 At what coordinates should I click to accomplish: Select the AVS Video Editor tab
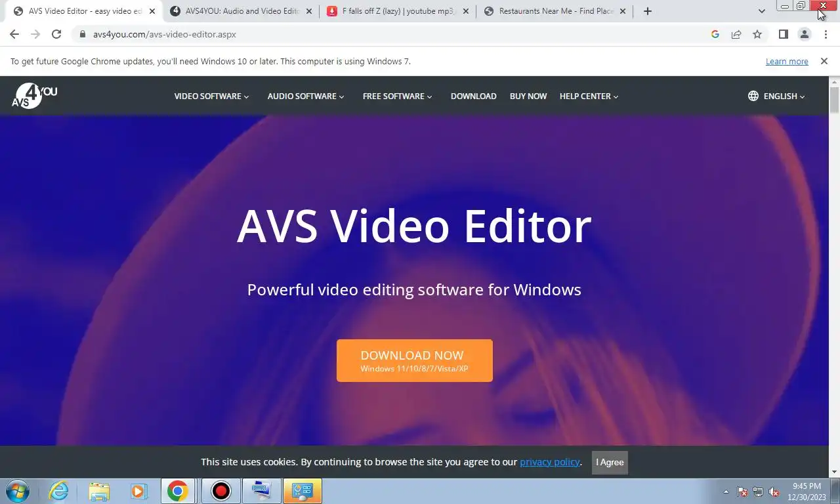click(x=84, y=11)
